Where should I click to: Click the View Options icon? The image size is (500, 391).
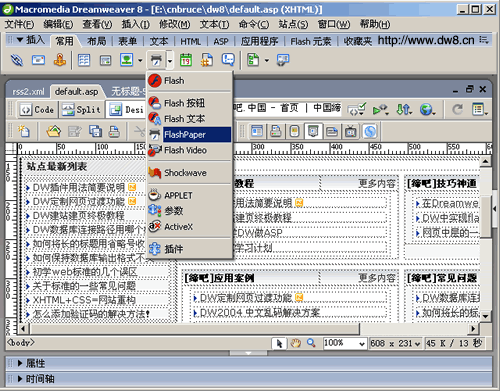point(480,109)
